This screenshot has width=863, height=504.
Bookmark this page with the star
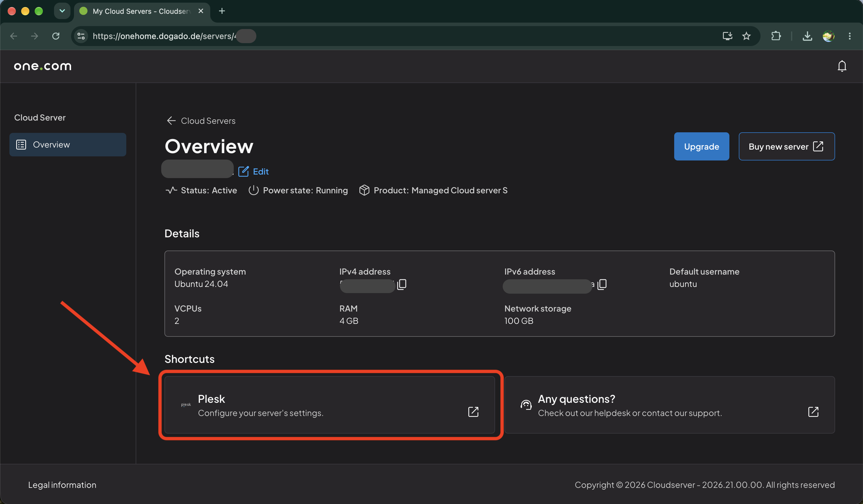[x=746, y=36]
